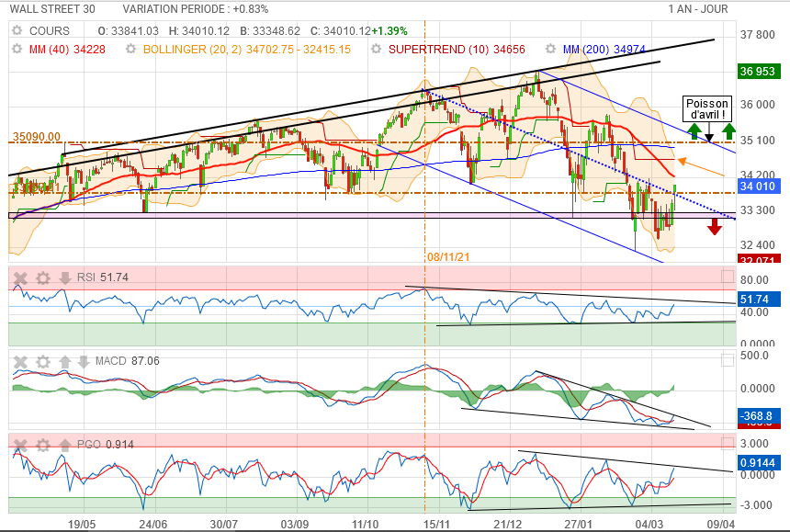Select the 1 AN - JOUR period label
Image resolution: width=790 pixels, height=532 pixels.
pos(698,9)
